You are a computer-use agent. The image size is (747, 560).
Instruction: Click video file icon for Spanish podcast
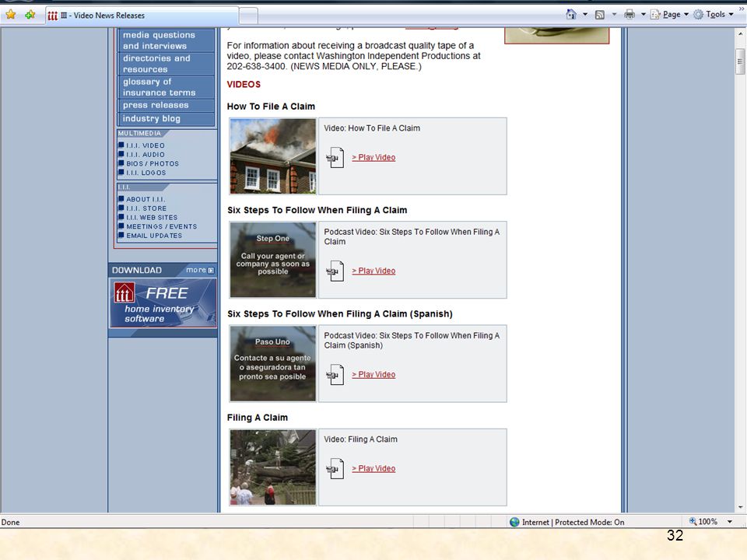[x=335, y=375]
